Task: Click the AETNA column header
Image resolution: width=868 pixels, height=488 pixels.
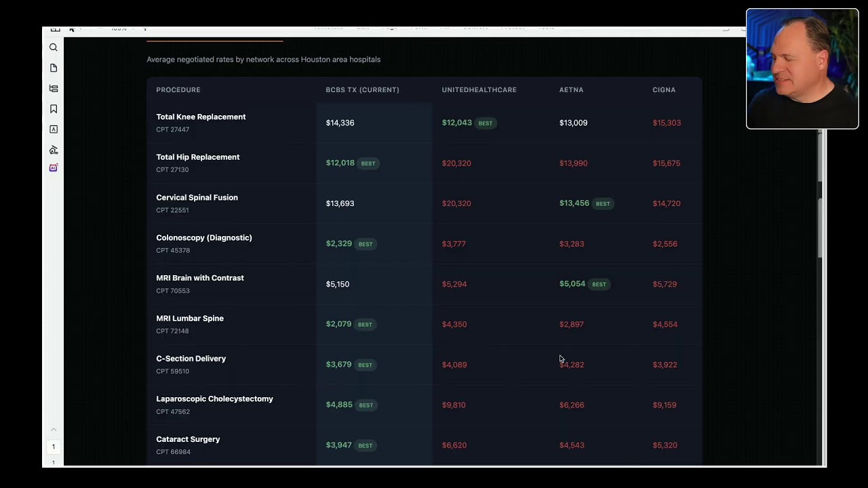Action: 571,89
